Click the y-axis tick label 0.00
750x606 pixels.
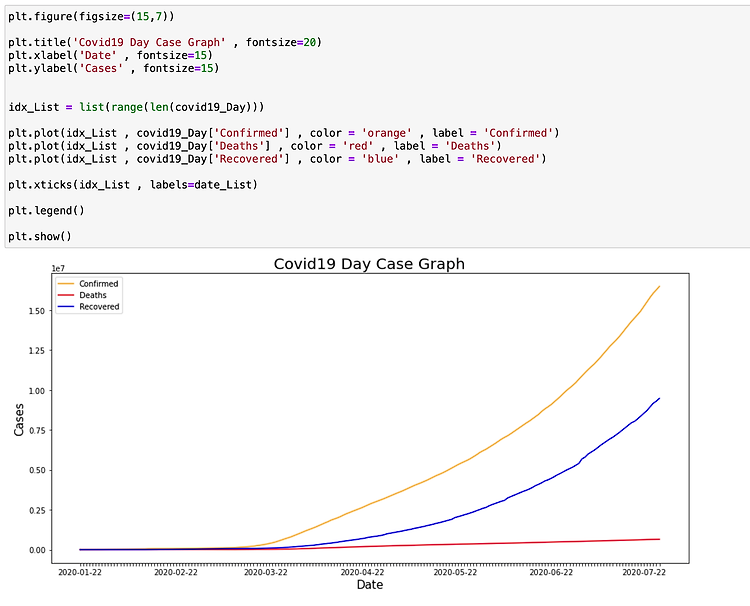pos(37,550)
